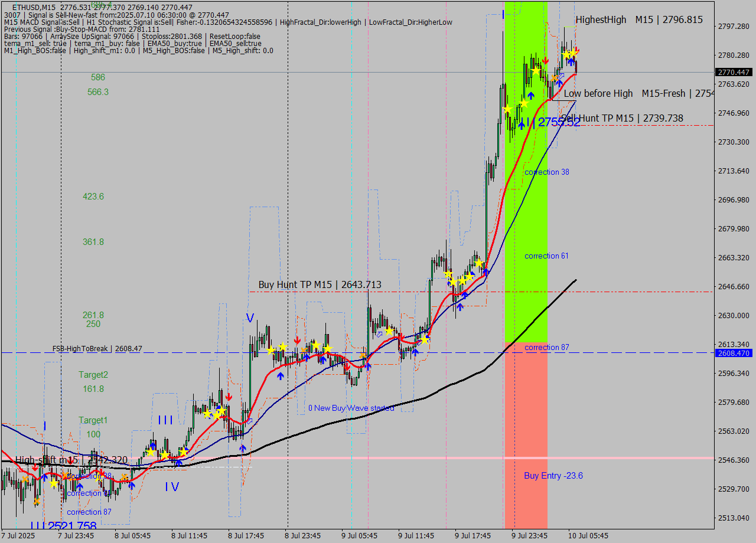
Task: Select the Sell Hunt TP M15 2739.738 label
Action: point(623,118)
